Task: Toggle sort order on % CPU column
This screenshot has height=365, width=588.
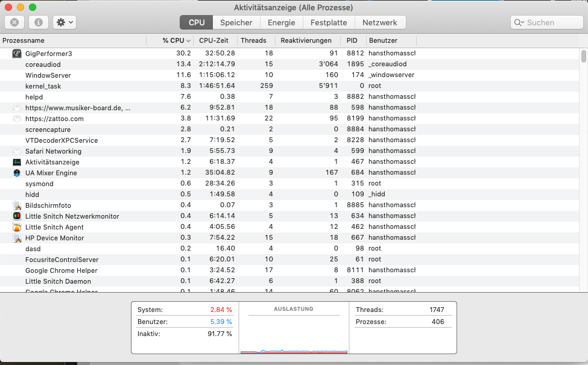Action: (170, 40)
